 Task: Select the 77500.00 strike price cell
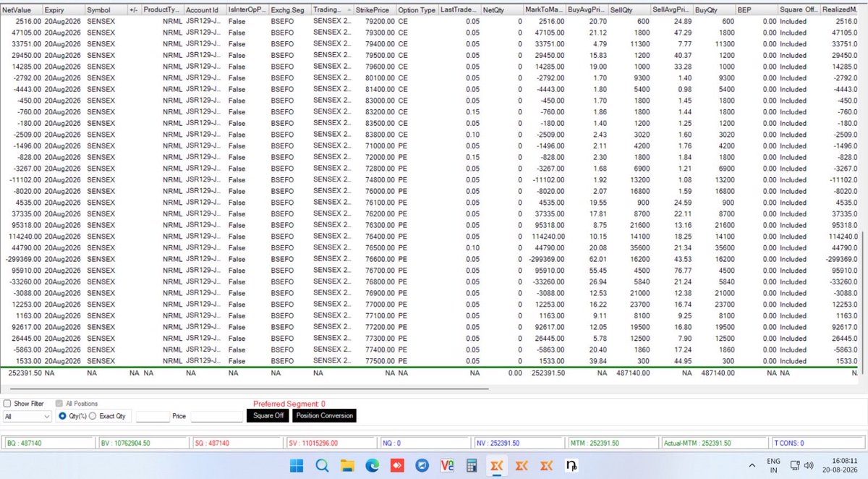(375, 360)
